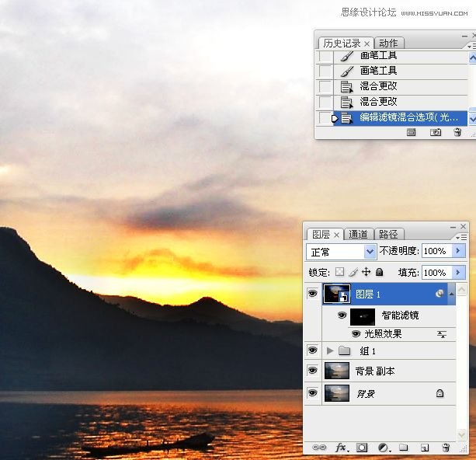Hide 图层 1 layer visibility
476x460 pixels.
pyautogui.click(x=313, y=294)
